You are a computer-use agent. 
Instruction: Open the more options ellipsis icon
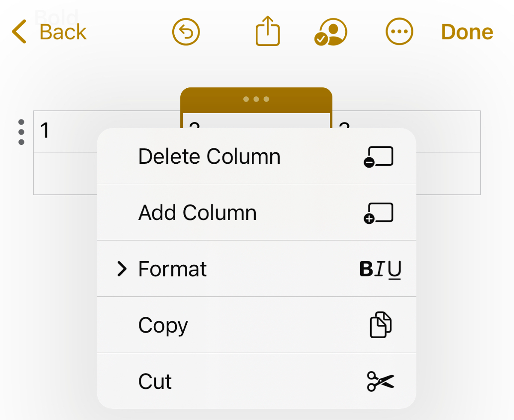pyautogui.click(x=399, y=32)
